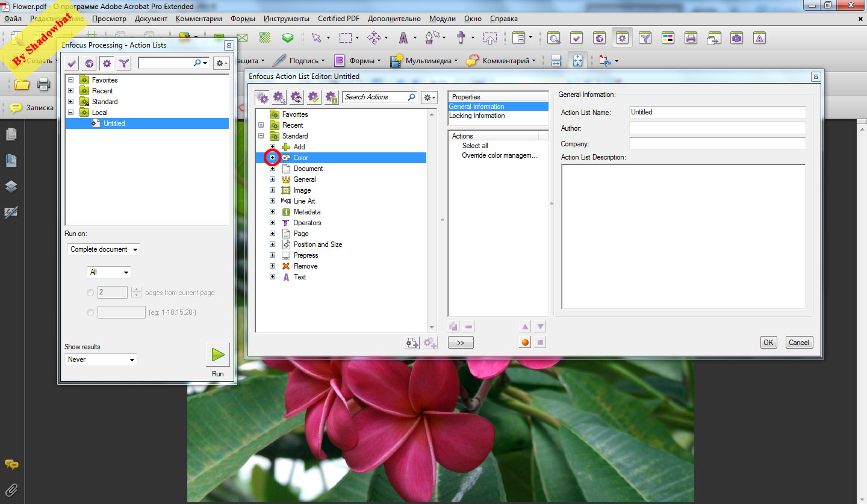This screenshot has width=867, height=504.
Task: Click the gear with cursor arrow icon in editor
Action: (279, 97)
